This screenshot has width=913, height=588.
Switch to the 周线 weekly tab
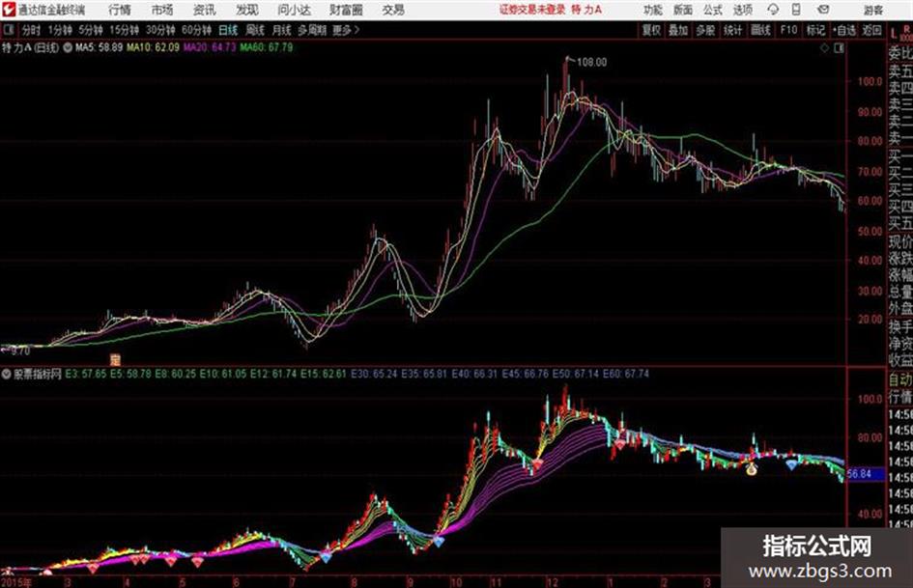pyautogui.click(x=255, y=30)
